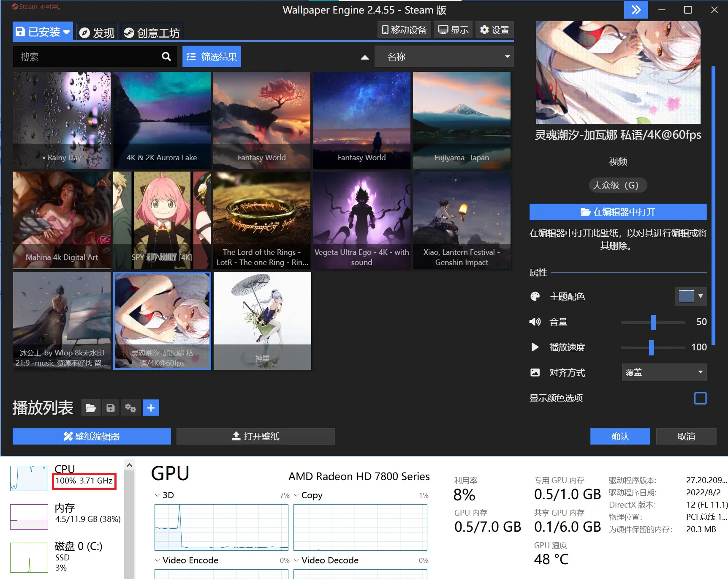Screen dimensions: 728x579
Task: Click the 移动设备 mobile device button
Action: pos(404,30)
